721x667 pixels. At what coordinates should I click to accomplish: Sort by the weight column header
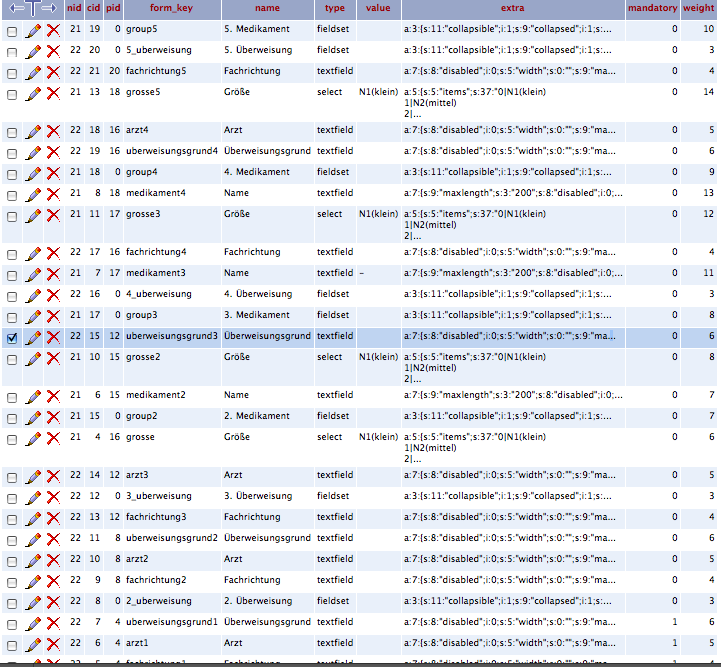[x=698, y=8]
